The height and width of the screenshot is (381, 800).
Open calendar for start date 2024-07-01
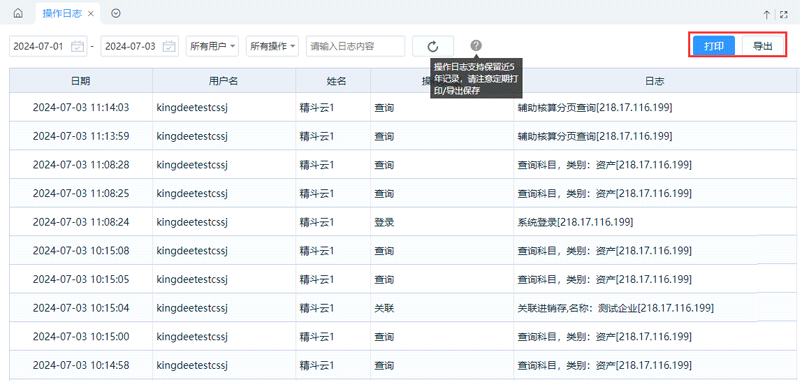pos(78,46)
